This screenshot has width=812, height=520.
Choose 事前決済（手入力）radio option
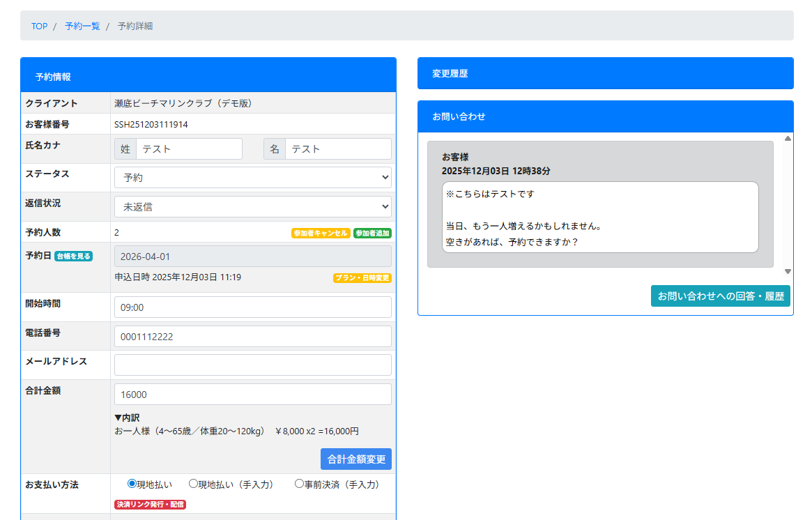299,484
